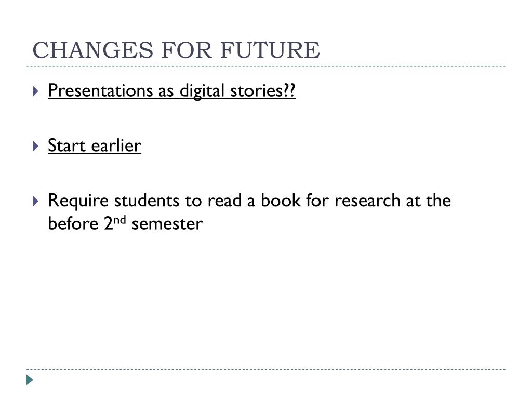Screen dimensions: 532x399
Task: Click the bullet arrow beside Presentations as digital stories
Action: (x=36, y=91)
